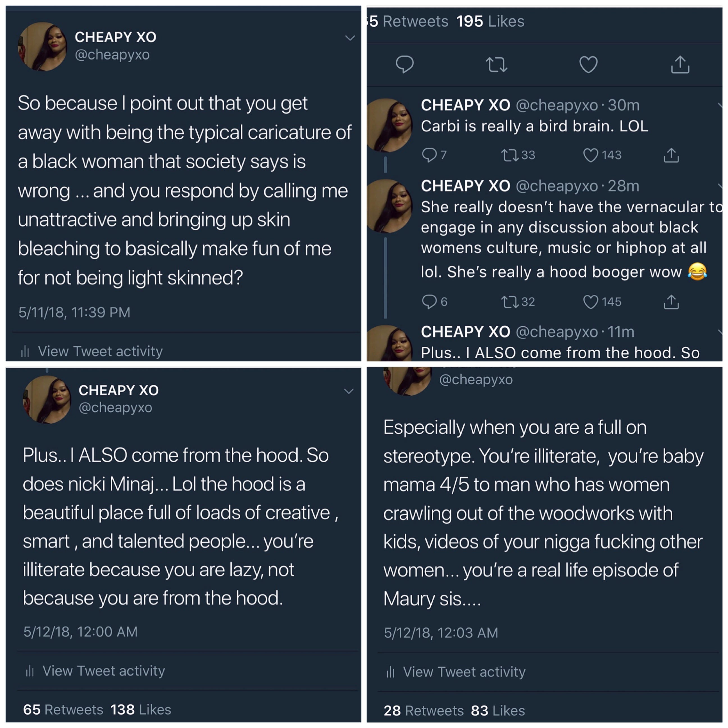Retweet the 'hood booger' tweet with 32 retweets
The image size is (728, 728).
tap(510, 301)
